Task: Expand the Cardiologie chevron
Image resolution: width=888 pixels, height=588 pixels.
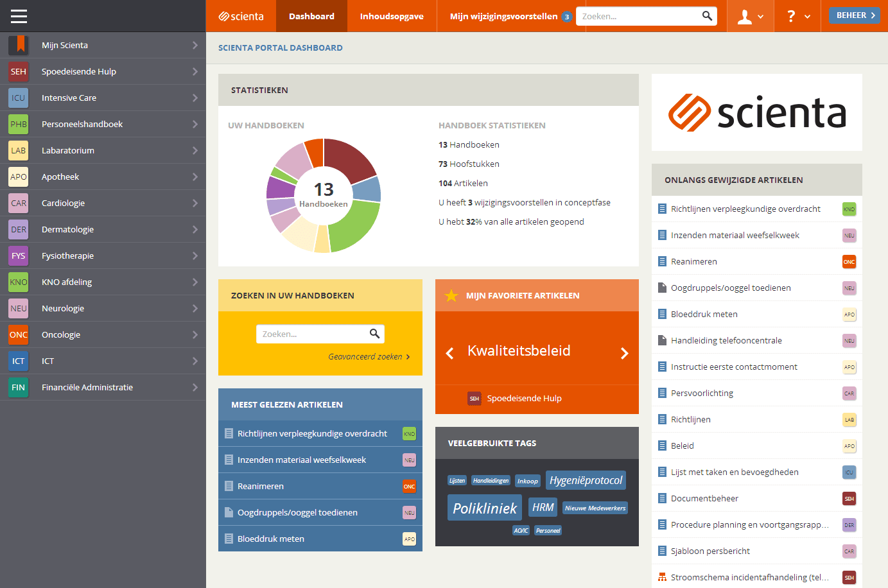Action: point(195,203)
